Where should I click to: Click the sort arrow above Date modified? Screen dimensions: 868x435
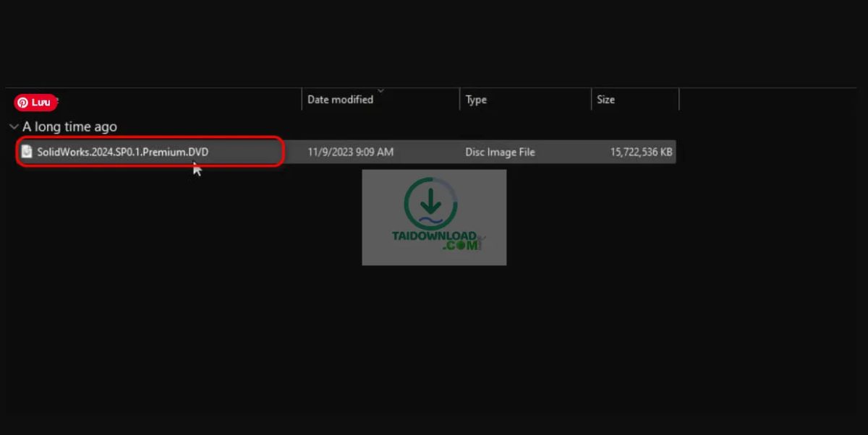[x=380, y=91]
